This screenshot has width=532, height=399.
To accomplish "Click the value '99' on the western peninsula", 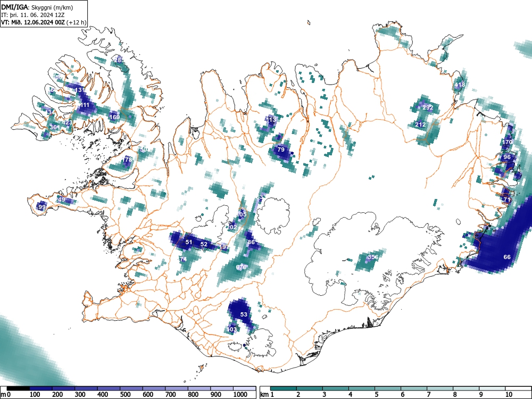I will (x=42, y=207).
